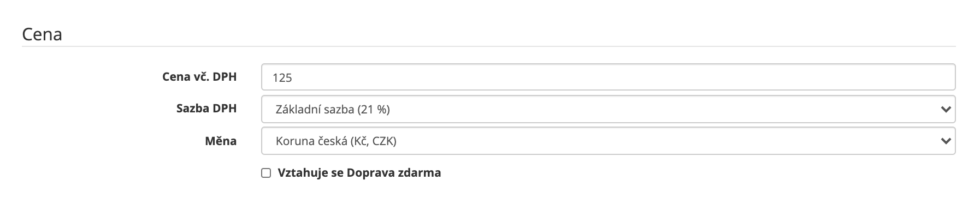Screen dimensions: 980x216
Task: Click the 'Měna' field label
Action: tap(221, 141)
